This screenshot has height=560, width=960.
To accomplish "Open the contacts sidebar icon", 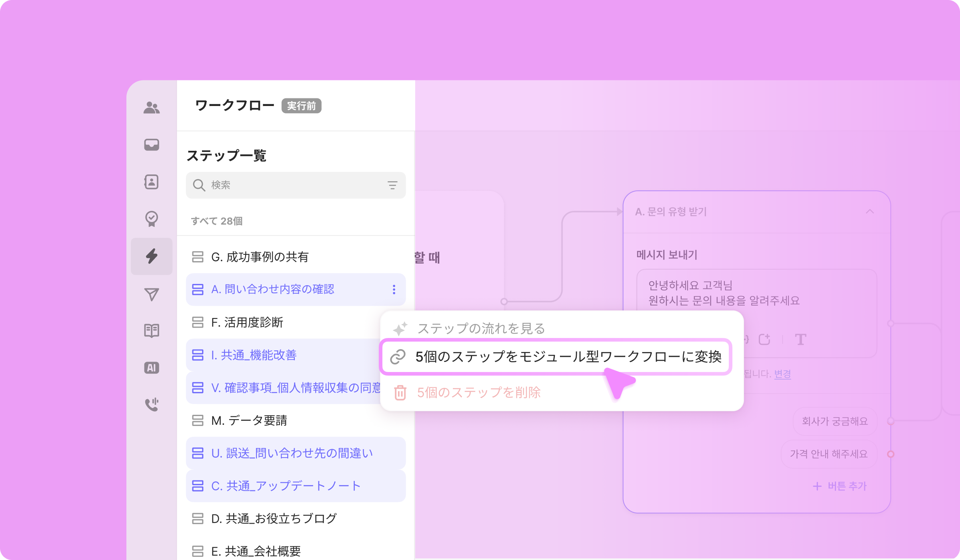I will 152,182.
